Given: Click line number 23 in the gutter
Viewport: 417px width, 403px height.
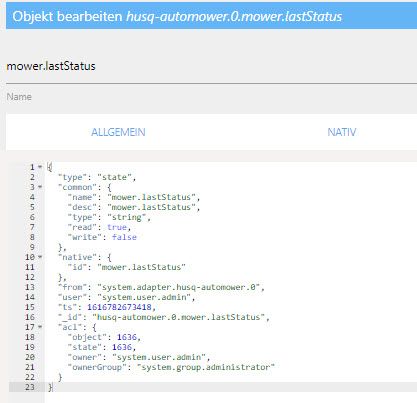Looking at the screenshot, I should [x=30, y=387].
